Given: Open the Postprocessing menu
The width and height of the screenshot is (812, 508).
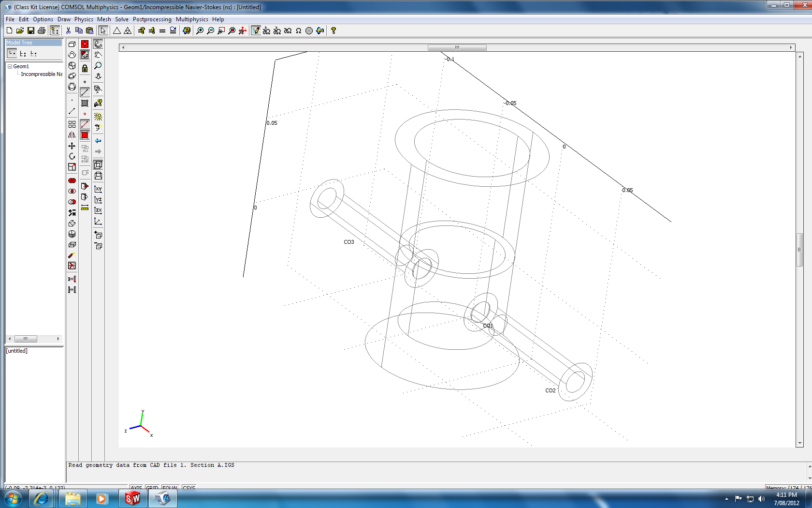Looking at the screenshot, I should [152, 19].
